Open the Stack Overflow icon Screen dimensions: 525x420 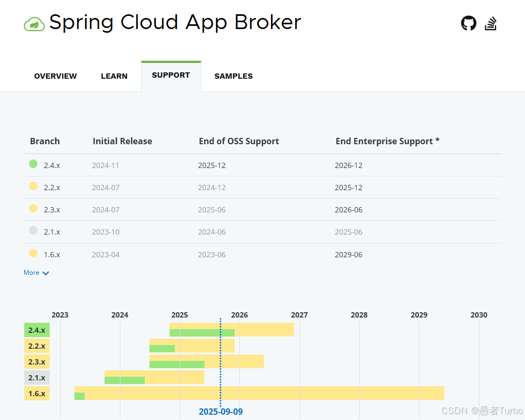pos(491,23)
